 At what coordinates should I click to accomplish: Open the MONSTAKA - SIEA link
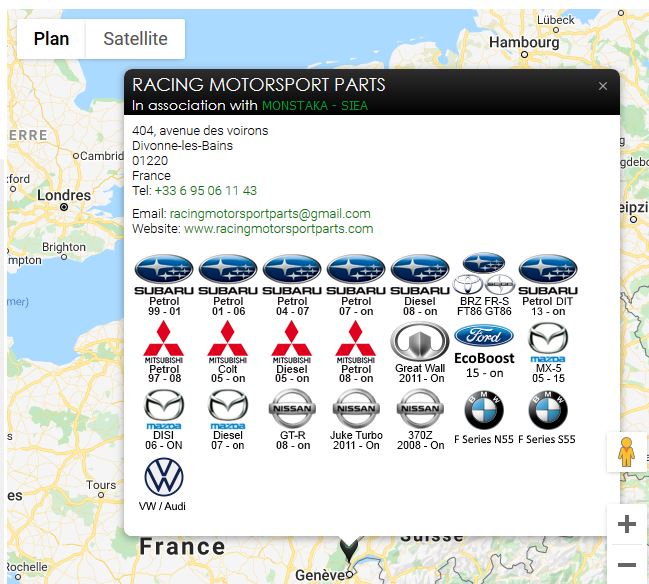click(315, 106)
